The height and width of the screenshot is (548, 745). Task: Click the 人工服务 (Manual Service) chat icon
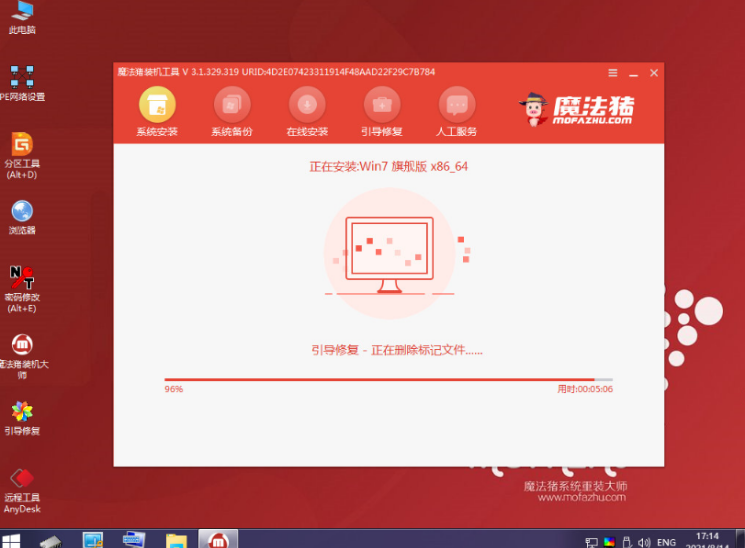click(x=457, y=111)
